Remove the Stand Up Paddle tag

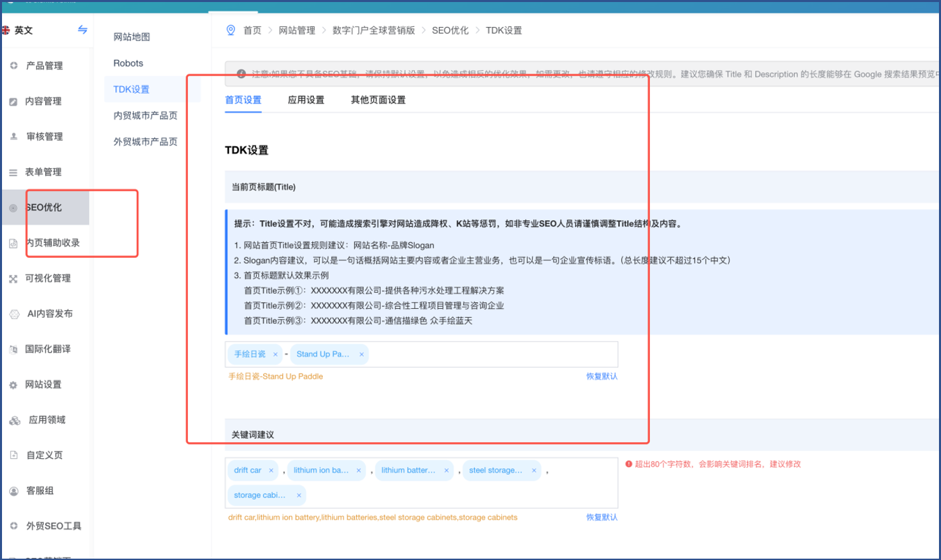362,354
